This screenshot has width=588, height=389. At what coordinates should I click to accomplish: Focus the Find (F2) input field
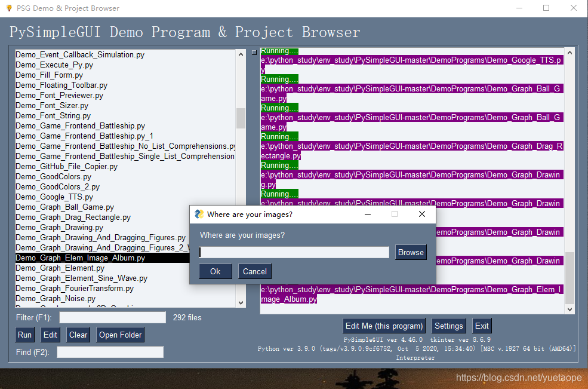[x=110, y=352]
